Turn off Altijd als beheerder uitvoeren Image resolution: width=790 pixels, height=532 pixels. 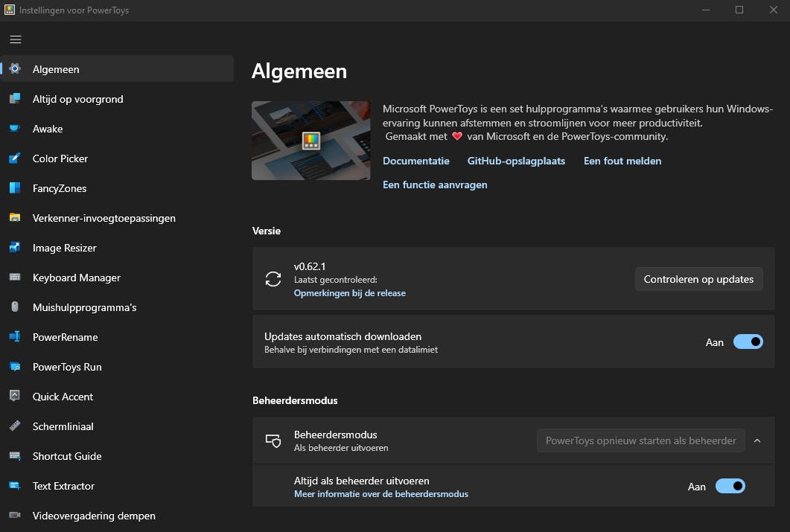pyautogui.click(x=730, y=486)
